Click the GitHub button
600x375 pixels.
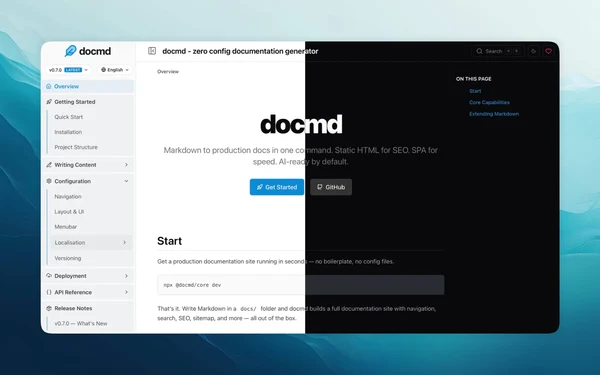(331, 187)
